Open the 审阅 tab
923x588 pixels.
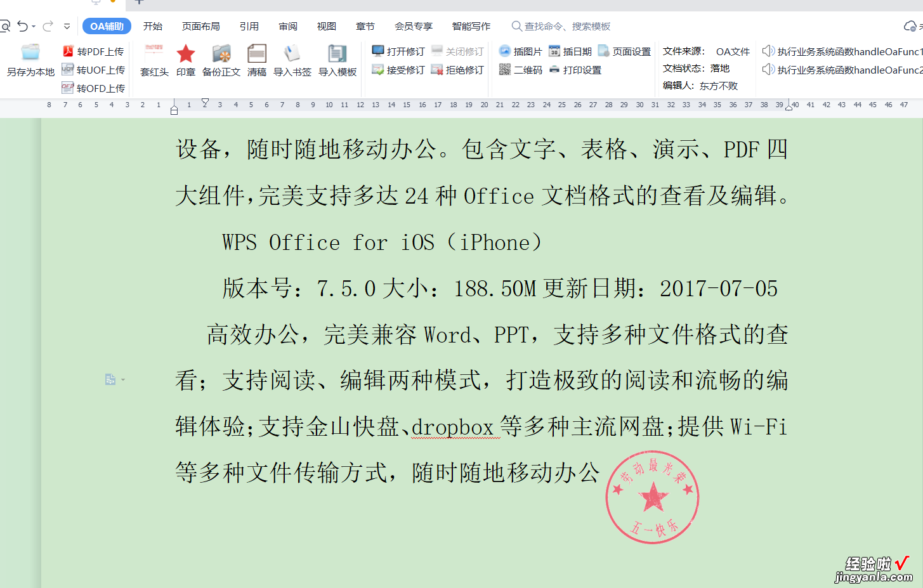click(x=288, y=26)
